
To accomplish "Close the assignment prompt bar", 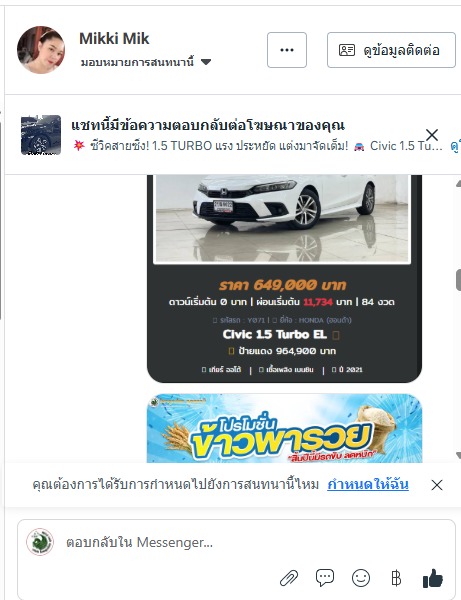I will [437, 485].
